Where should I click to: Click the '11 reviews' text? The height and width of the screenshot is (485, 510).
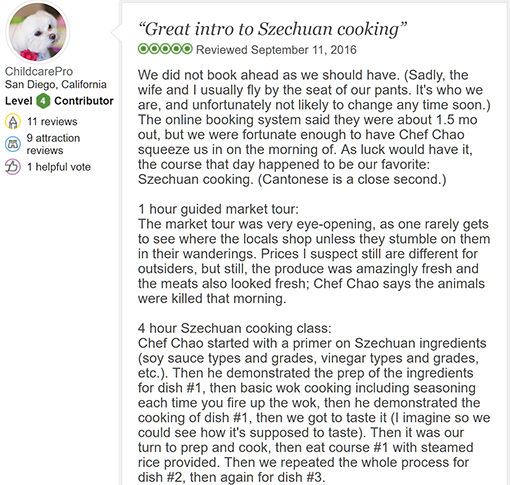click(52, 122)
